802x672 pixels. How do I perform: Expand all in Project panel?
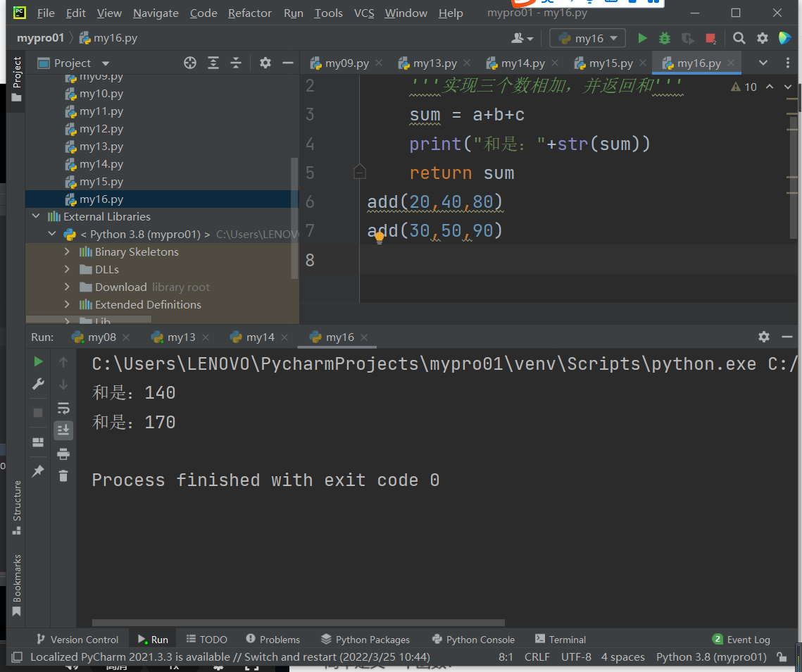213,63
